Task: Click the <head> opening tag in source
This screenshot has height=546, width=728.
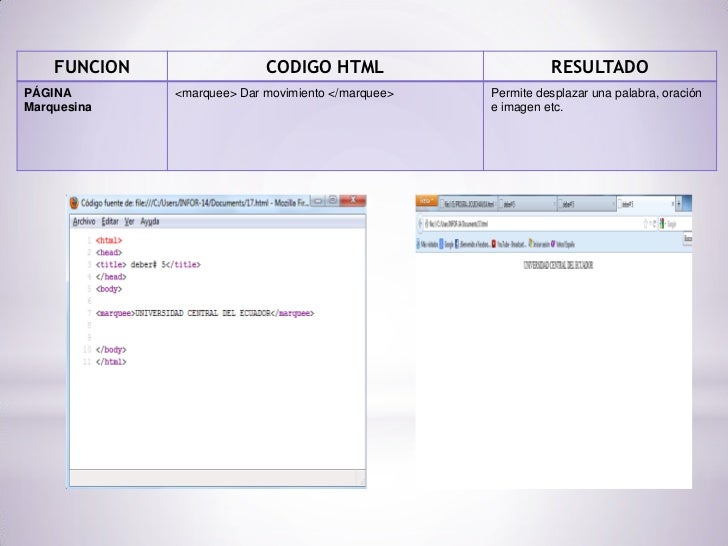Action: (109, 253)
